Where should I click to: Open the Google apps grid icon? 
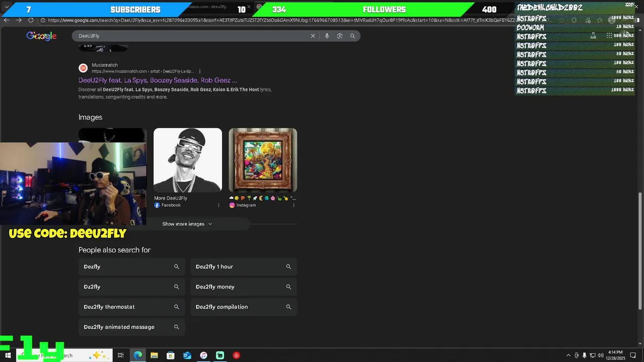(x=609, y=36)
